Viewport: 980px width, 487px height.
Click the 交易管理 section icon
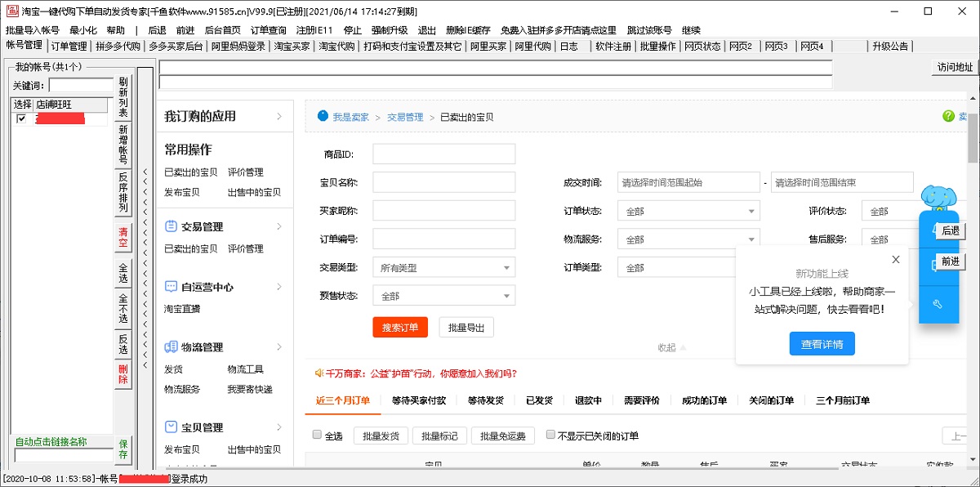click(x=171, y=226)
